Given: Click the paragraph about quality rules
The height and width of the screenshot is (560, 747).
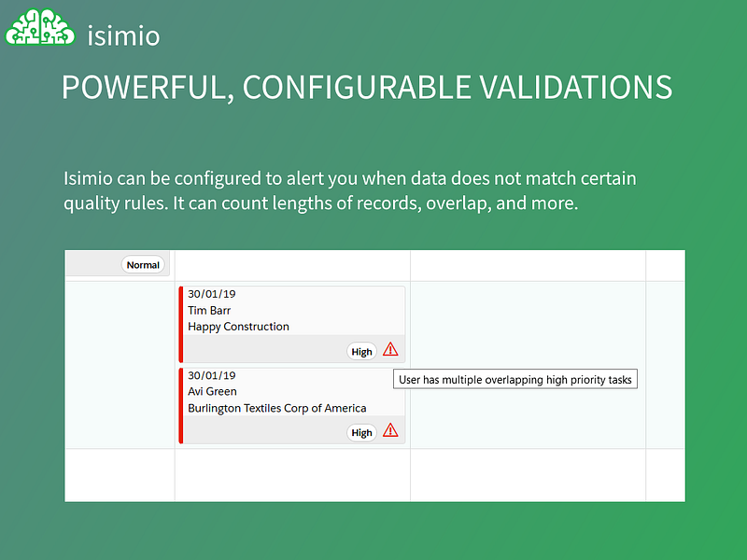Looking at the screenshot, I should [349, 190].
